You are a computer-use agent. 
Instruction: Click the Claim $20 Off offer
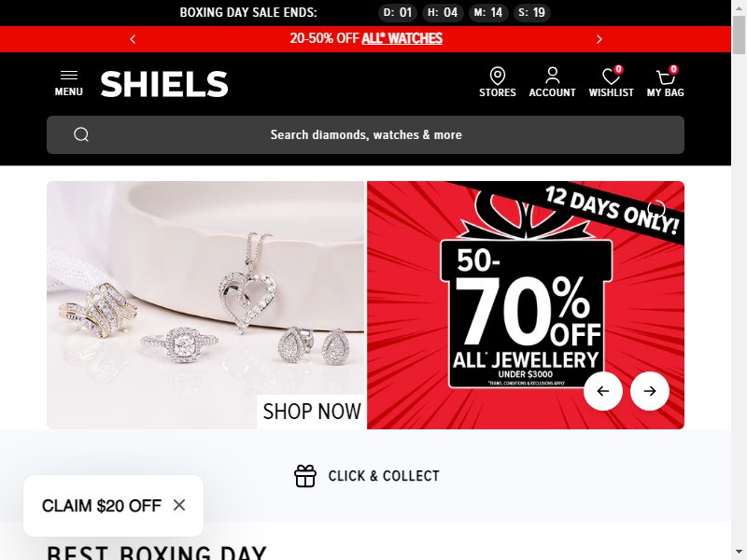pyautogui.click(x=102, y=506)
